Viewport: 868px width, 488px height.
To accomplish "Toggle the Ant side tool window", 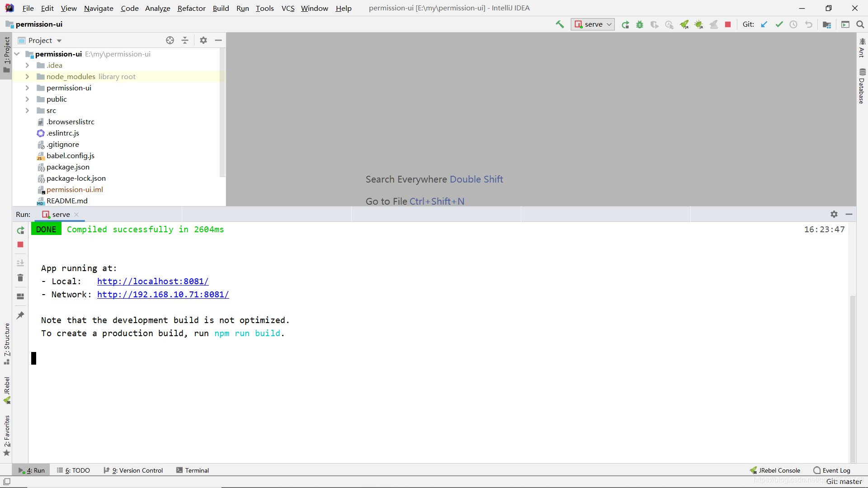I will tap(862, 48).
